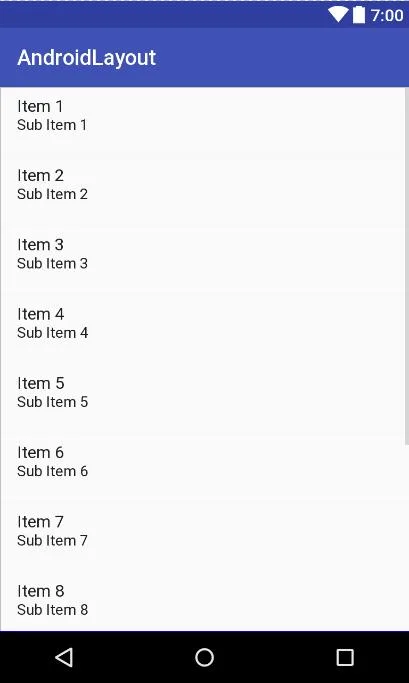Tap the battery status icon
409x683 pixels.
click(358, 15)
